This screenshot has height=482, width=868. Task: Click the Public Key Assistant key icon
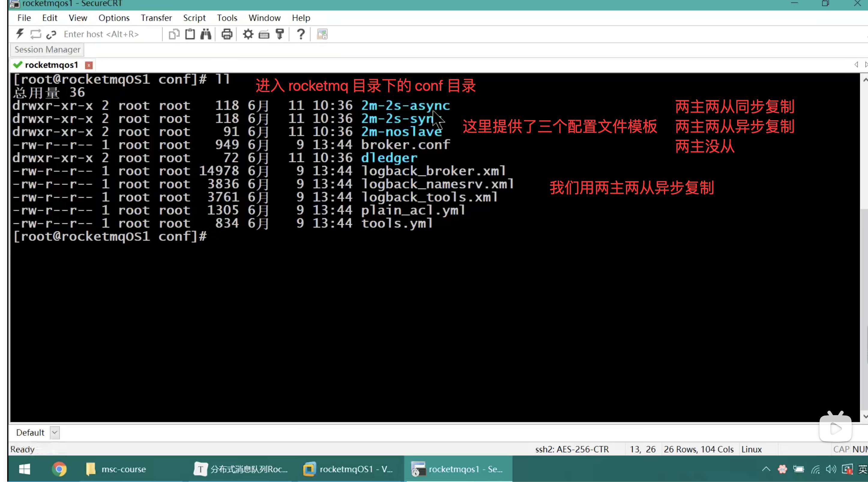(x=280, y=34)
